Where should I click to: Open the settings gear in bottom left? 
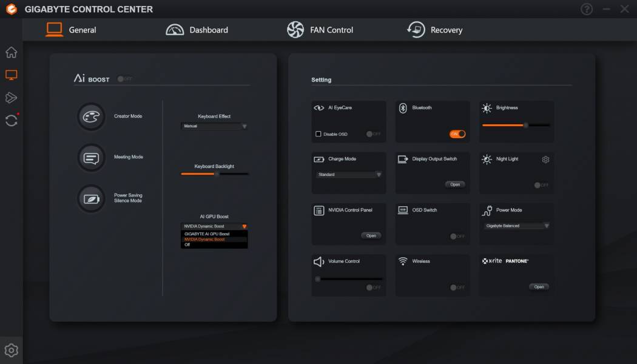pyautogui.click(x=12, y=350)
